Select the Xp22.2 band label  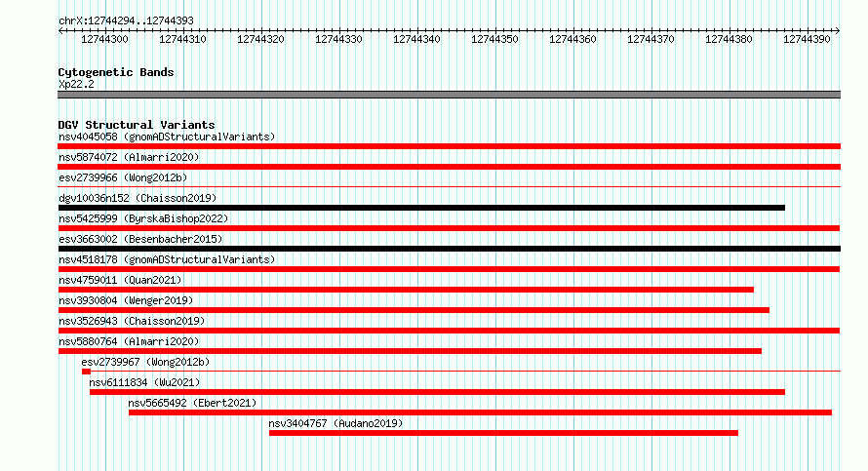pos(76,84)
